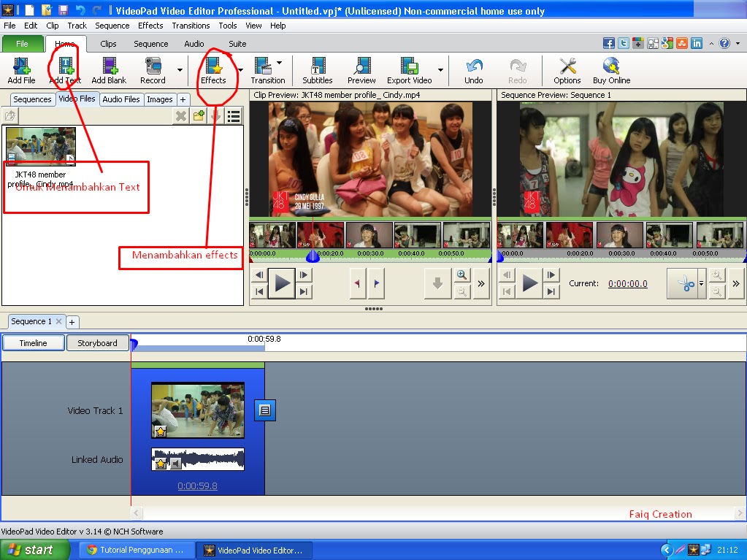Screen dimensions: 747x560
Task: Step clip preview to next frame
Action: pyautogui.click(x=304, y=275)
